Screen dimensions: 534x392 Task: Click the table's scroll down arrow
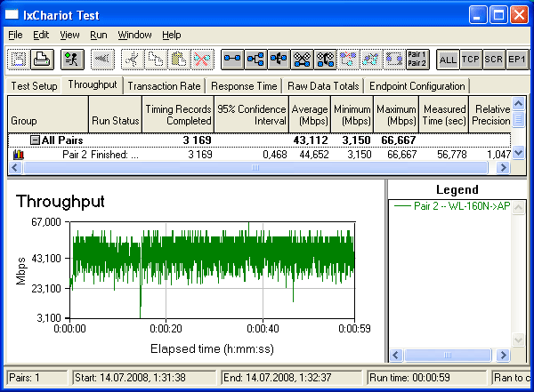pyautogui.click(x=518, y=153)
